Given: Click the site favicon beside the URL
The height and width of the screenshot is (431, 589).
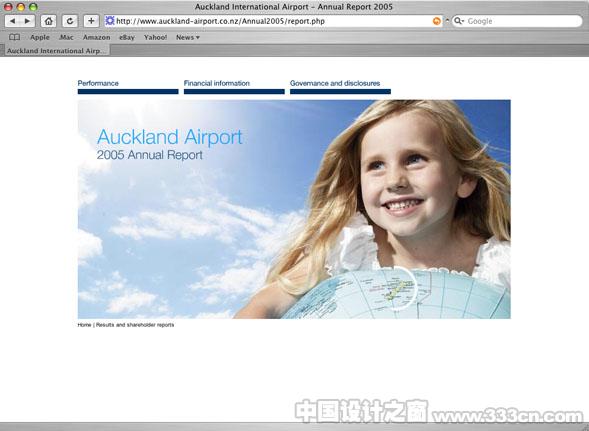Looking at the screenshot, I should click(x=110, y=21).
